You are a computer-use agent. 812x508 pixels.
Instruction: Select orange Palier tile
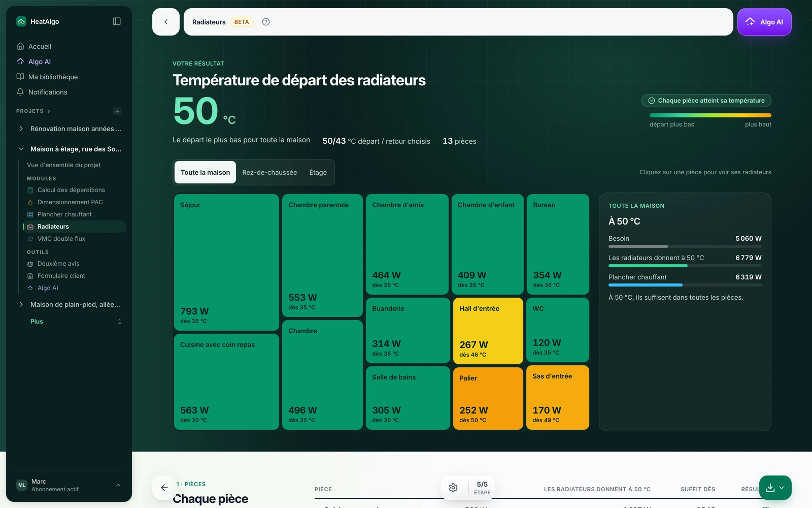coord(488,398)
